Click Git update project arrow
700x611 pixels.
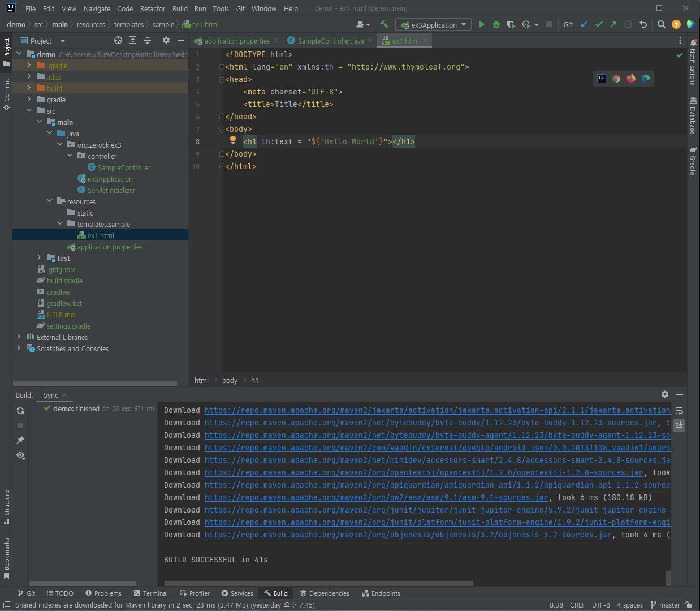point(584,24)
